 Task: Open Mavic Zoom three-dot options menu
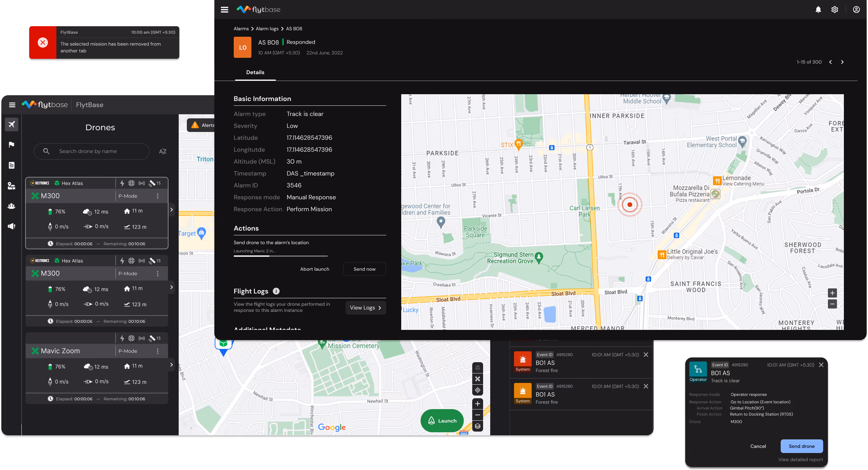click(158, 351)
